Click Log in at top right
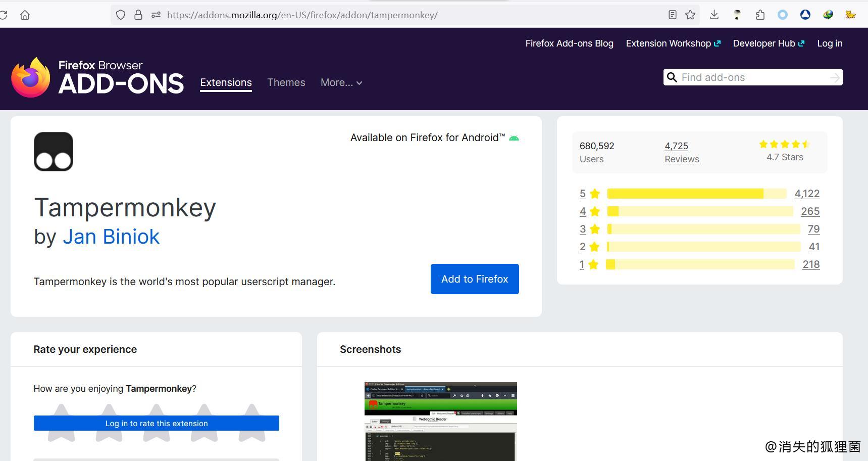The height and width of the screenshot is (461, 868). (830, 43)
